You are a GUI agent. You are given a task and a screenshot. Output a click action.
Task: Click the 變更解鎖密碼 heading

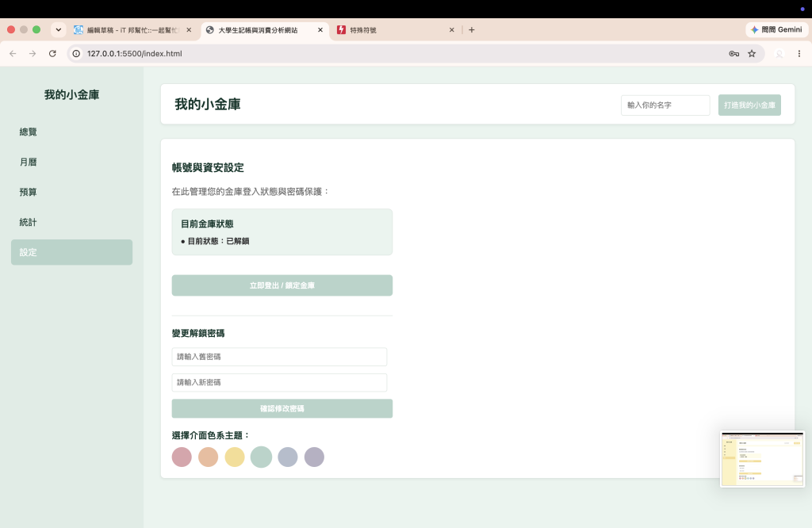(x=198, y=333)
